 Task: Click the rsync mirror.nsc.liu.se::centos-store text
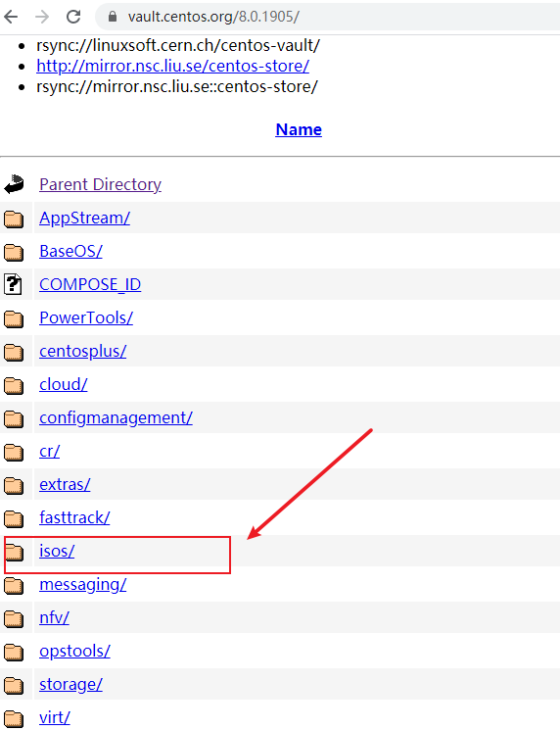point(177,86)
